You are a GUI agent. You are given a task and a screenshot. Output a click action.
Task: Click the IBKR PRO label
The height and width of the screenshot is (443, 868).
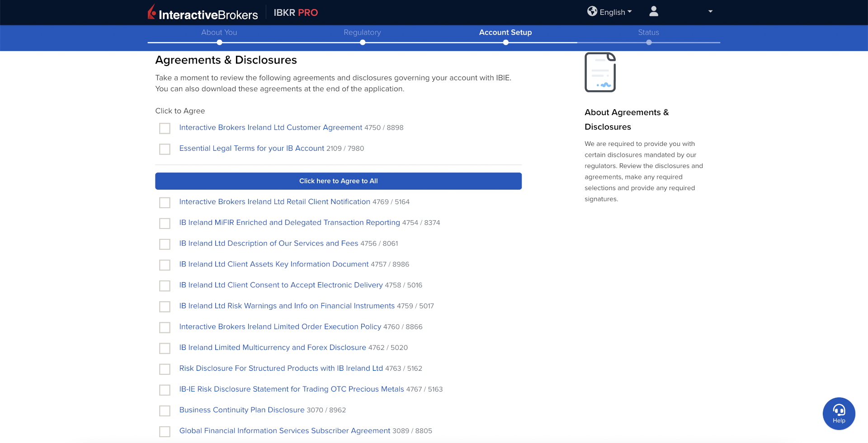296,13
